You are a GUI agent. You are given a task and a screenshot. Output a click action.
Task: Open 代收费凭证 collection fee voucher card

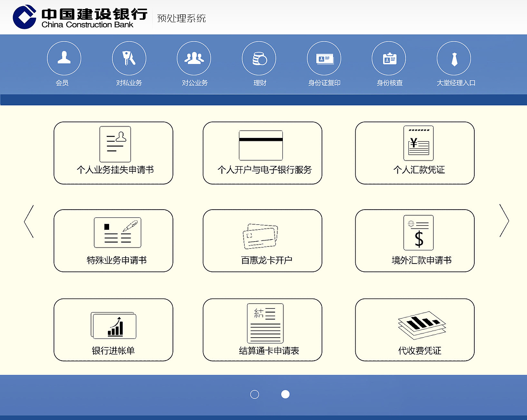415,329
